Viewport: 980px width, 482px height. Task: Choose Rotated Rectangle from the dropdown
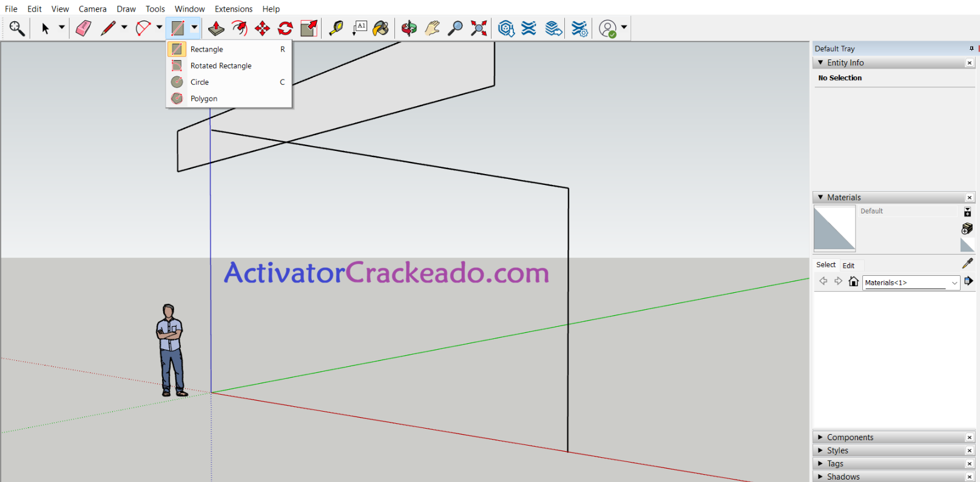pyautogui.click(x=229, y=65)
